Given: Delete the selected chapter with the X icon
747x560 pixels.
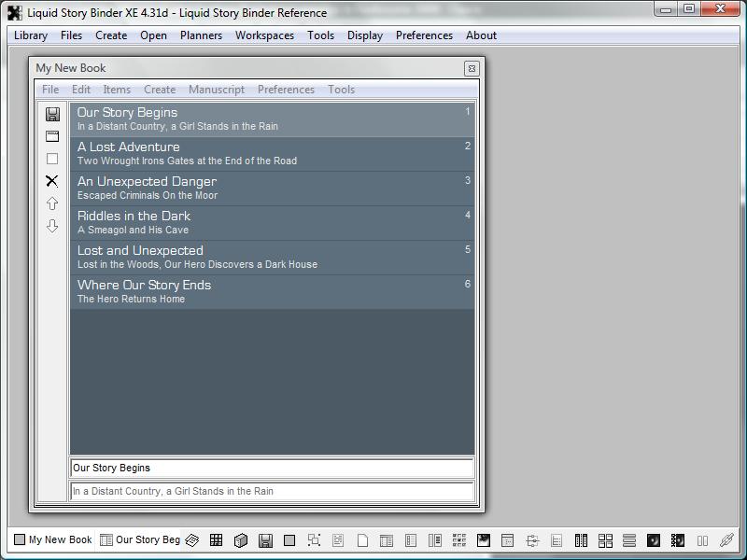Looking at the screenshot, I should pyautogui.click(x=52, y=181).
